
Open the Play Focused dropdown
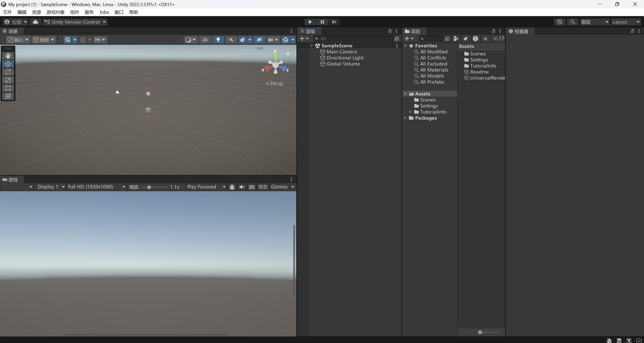tap(206, 187)
